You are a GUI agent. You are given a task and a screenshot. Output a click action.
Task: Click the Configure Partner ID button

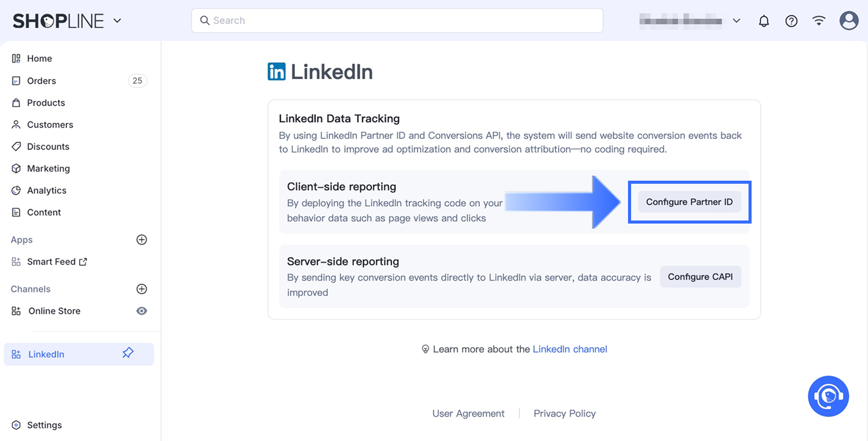[689, 202]
